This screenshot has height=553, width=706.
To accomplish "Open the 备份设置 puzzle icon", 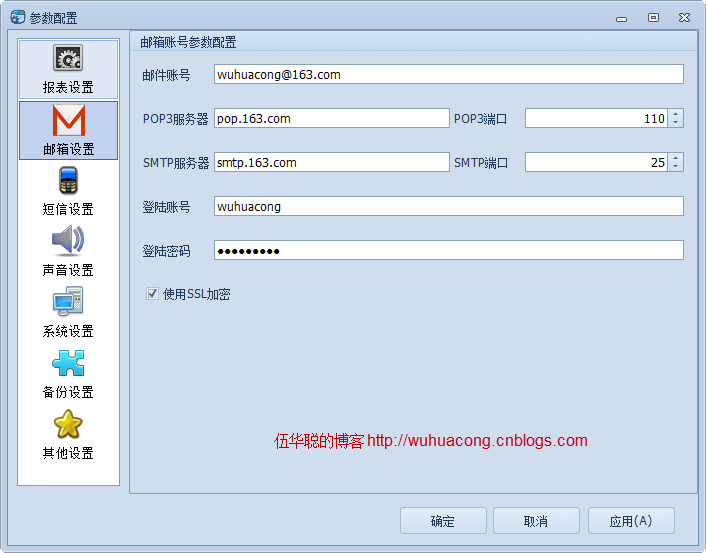I will click(68, 363).
